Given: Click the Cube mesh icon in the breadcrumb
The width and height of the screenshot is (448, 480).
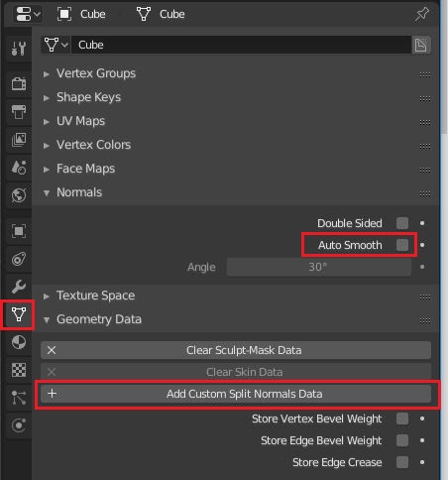Looking at the screenshot, I should tap(144, 14).
